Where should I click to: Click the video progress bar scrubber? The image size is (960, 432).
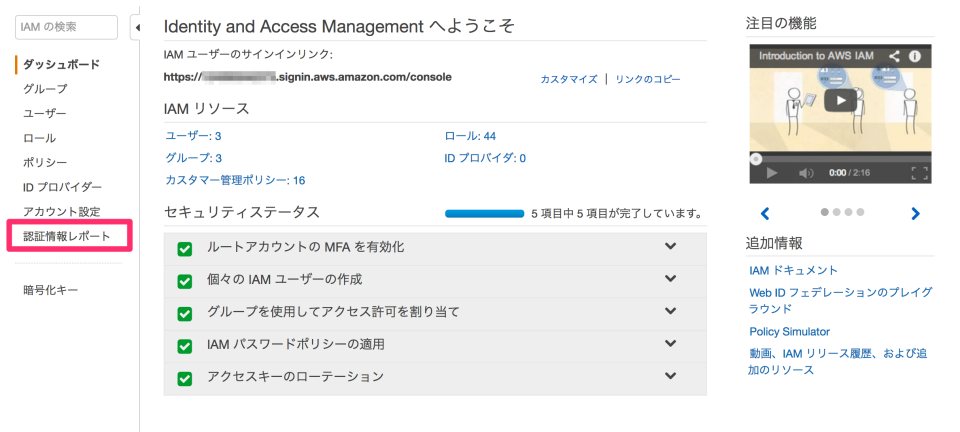click(756, 159)
